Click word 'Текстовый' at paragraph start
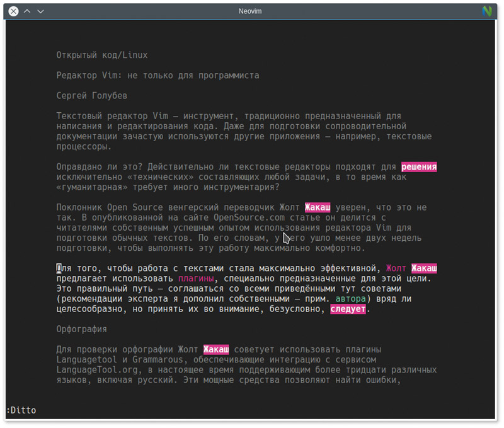Image resolution: width=504 pixels, height=428 pixels. pos(79,116)
